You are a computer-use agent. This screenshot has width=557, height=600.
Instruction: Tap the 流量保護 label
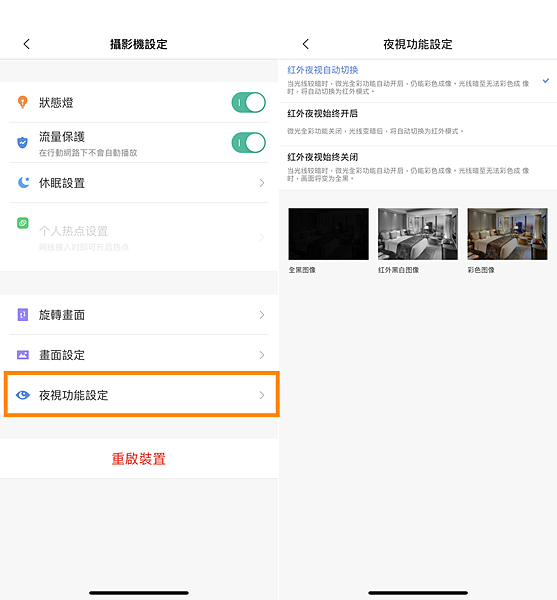pyautogui.click(x=62, y=137)
